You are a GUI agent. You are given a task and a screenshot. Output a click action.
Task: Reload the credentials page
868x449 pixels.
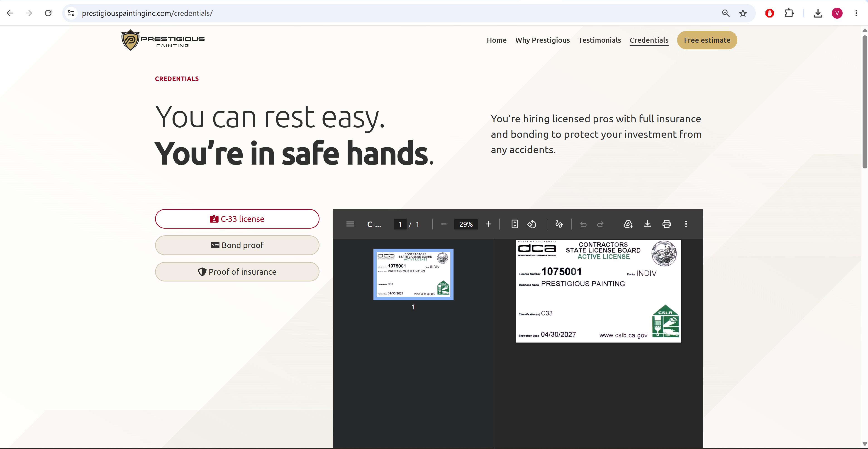pos(48,13)
